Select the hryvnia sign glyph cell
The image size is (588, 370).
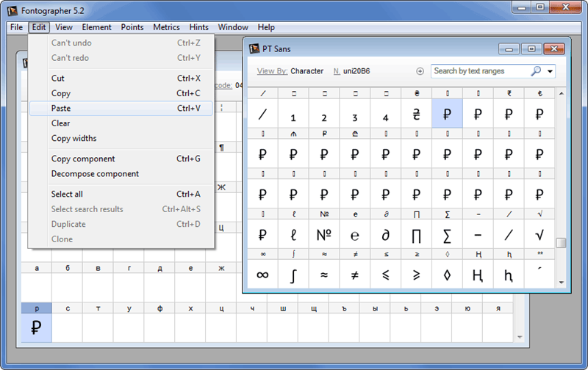click(x=416, y=115)
